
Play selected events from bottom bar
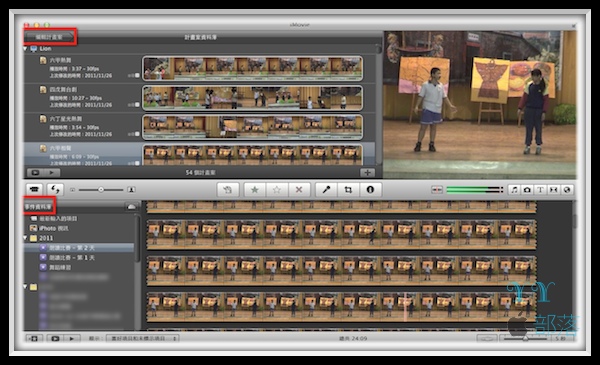click(72, 338)
